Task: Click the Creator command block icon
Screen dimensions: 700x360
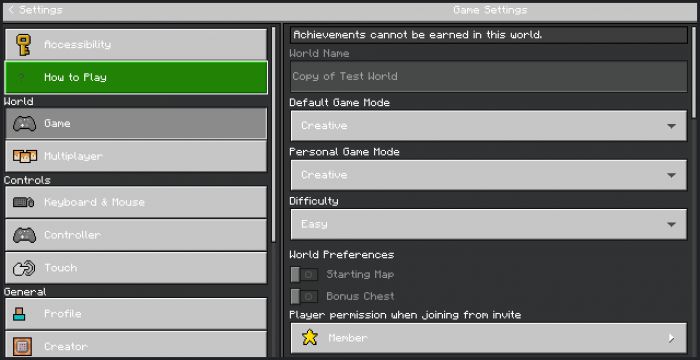Action: point(22,346)
